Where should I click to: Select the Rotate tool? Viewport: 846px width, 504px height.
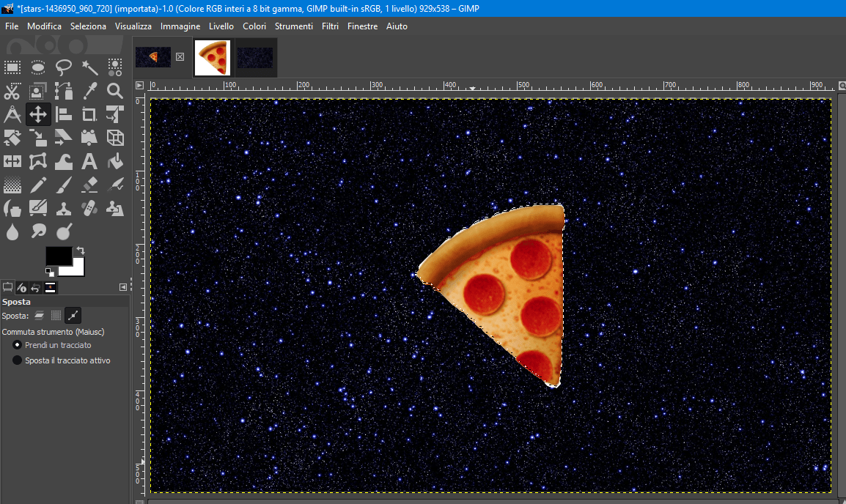12,138
